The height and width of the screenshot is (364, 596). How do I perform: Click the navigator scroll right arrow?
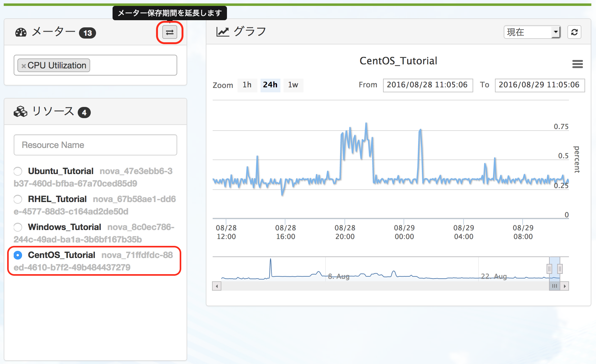click(x=565, y=286)
